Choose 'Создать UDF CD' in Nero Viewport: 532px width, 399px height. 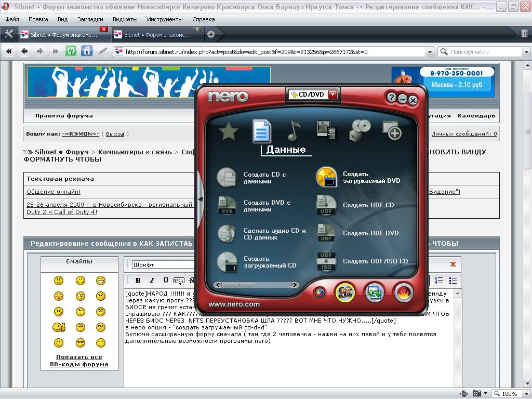click(356, 205)
